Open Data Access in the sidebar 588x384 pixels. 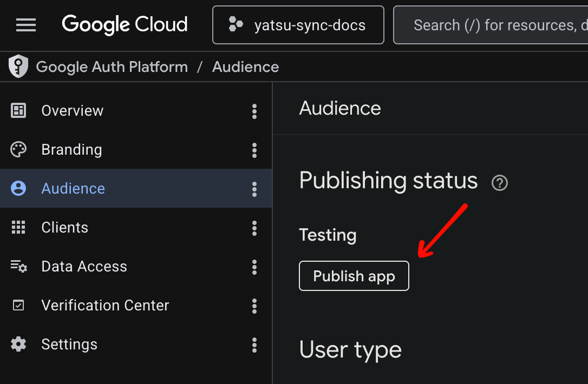(84, 266)
